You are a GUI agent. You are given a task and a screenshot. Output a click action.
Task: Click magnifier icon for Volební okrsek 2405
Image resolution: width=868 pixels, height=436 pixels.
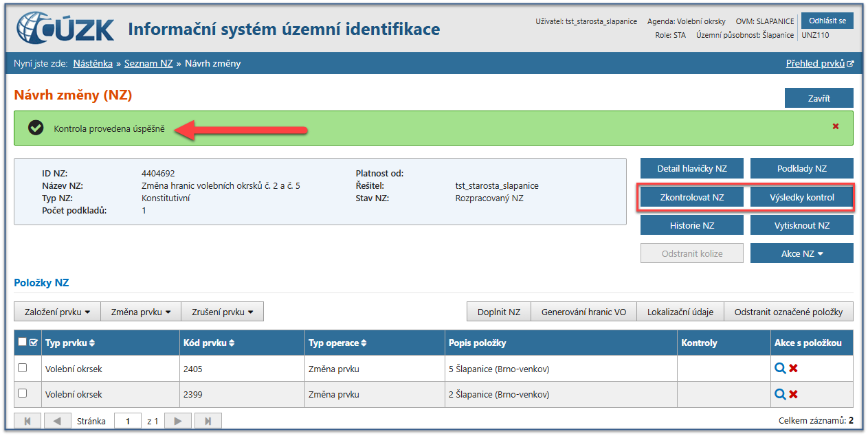(x=779, y=369)
